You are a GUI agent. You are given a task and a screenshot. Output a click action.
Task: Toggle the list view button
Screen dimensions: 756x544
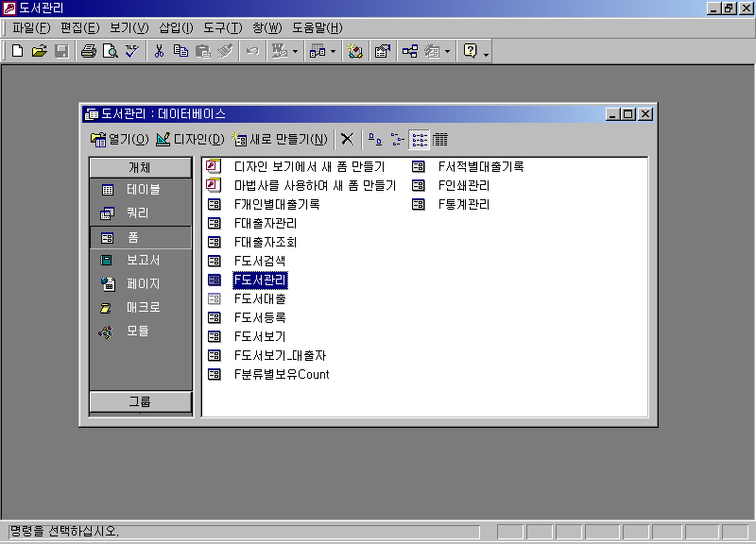(419, 140)
